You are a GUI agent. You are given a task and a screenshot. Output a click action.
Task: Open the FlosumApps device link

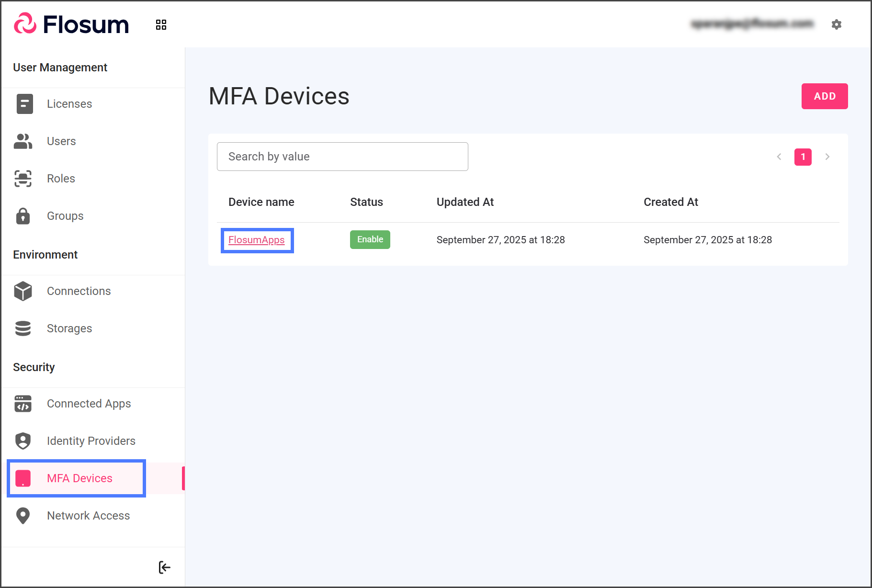256,240
